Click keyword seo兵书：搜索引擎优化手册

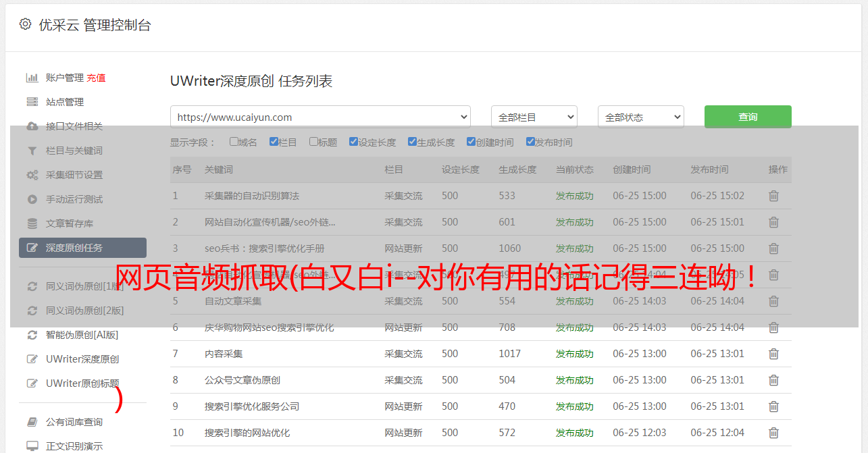click(265, 248)
